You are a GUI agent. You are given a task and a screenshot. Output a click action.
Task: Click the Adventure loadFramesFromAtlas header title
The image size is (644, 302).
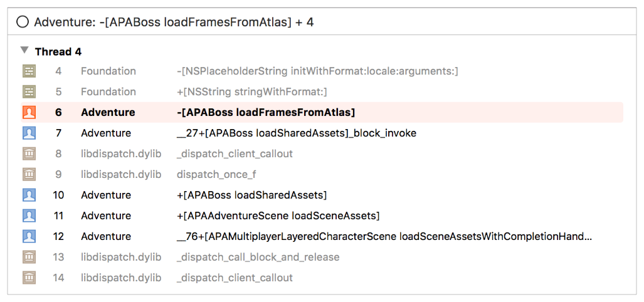[x=174, y=23]
